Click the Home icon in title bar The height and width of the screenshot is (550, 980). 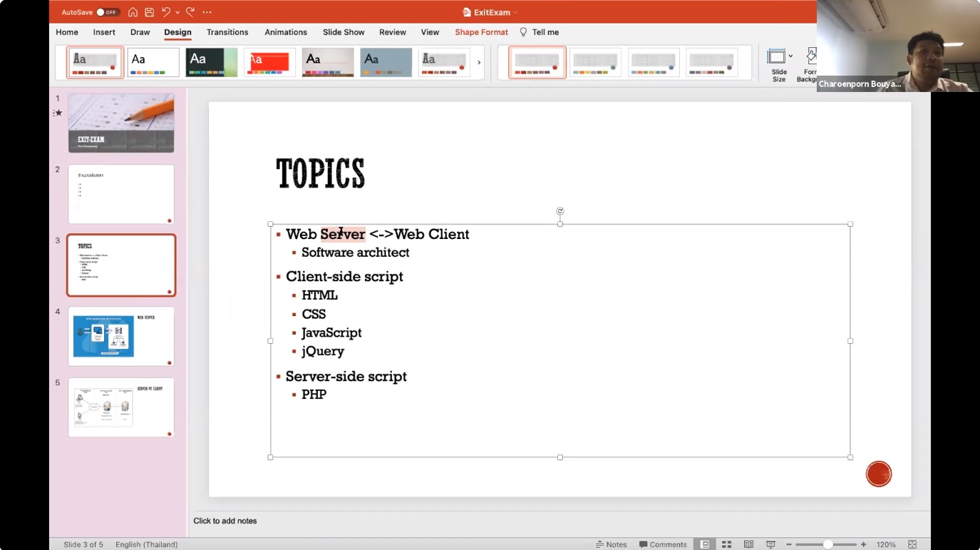tap(133, 12)
